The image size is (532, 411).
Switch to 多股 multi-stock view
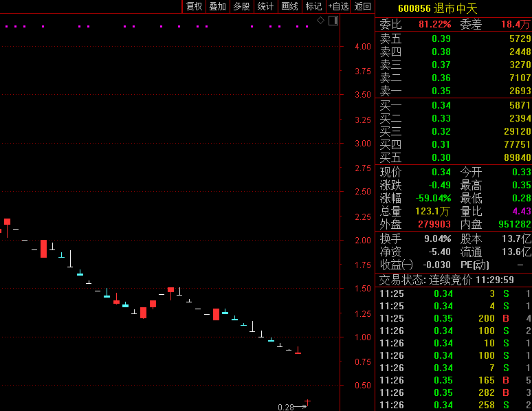click(x=241, y=6)
